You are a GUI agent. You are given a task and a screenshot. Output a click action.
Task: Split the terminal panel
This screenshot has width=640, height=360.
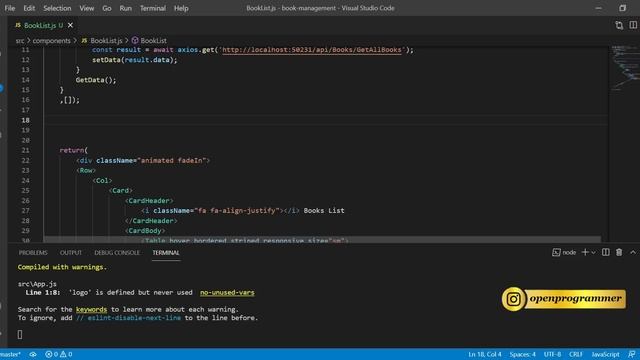point(606,253)
